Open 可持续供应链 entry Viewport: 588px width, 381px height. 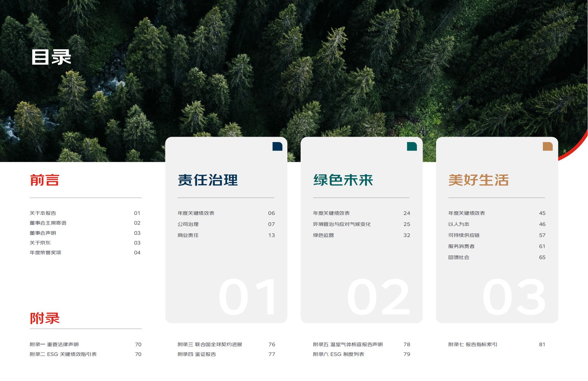tap(464, 235)
